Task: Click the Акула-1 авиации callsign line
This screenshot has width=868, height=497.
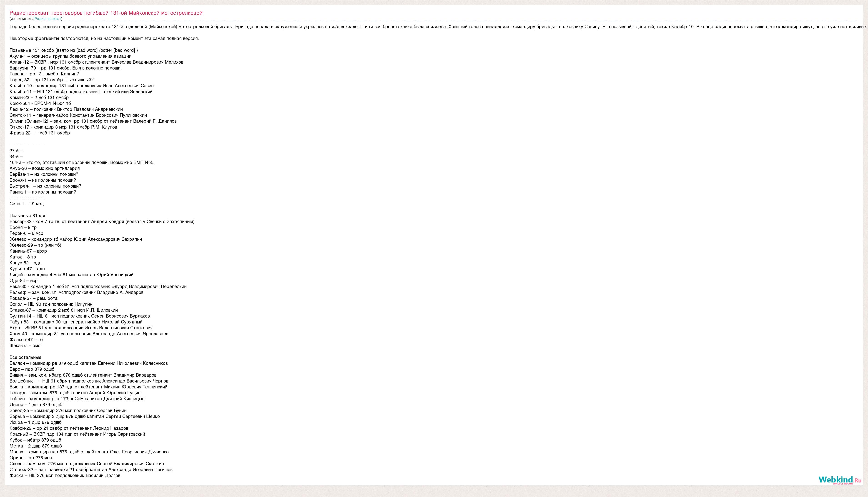Action: pos(70,56)
